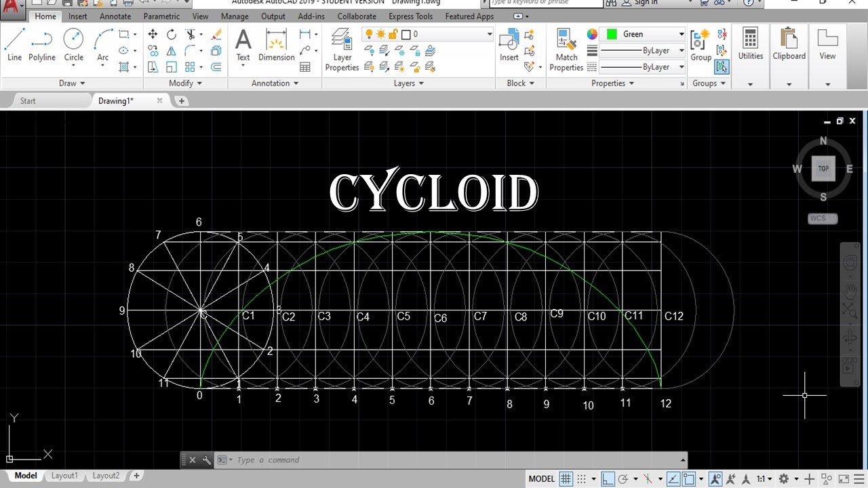Screen dimensions: 868x488
Task: Click the green color swatch in Properties
Action: [612, 34]
